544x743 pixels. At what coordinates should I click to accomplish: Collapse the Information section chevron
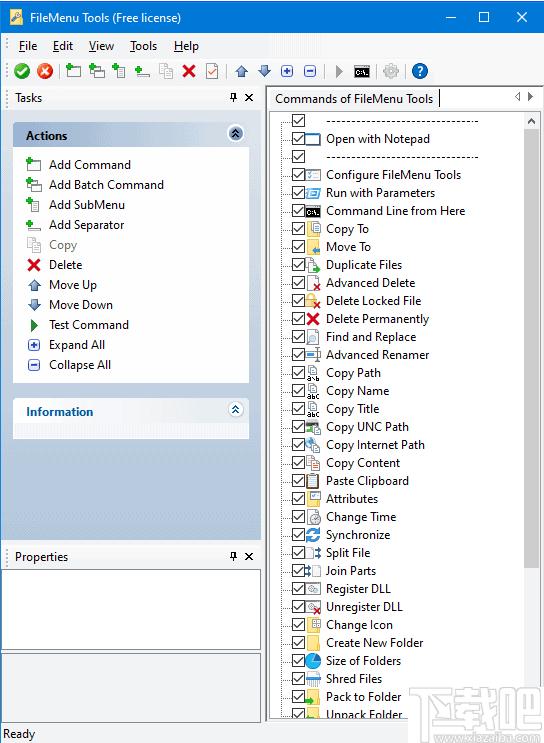[236, 409]
